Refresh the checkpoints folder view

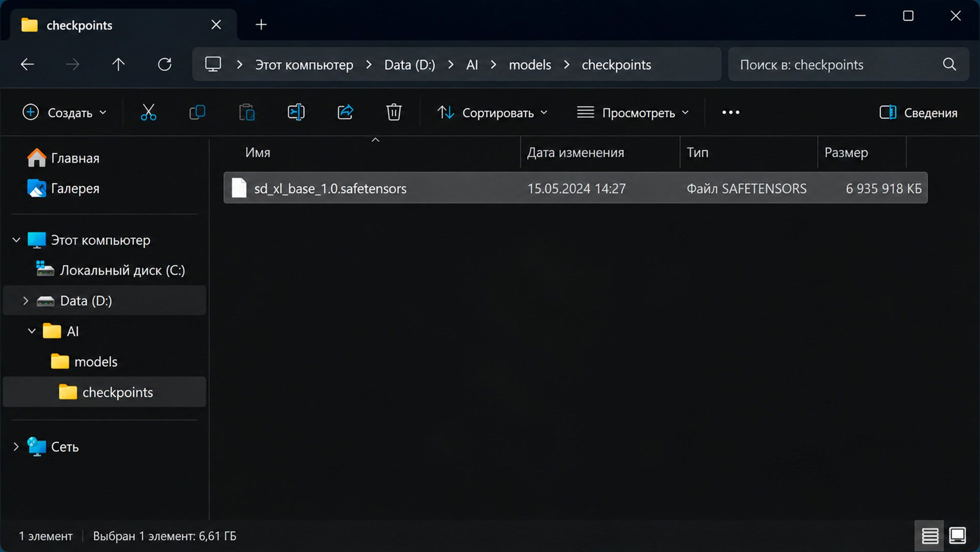(164, 64)
